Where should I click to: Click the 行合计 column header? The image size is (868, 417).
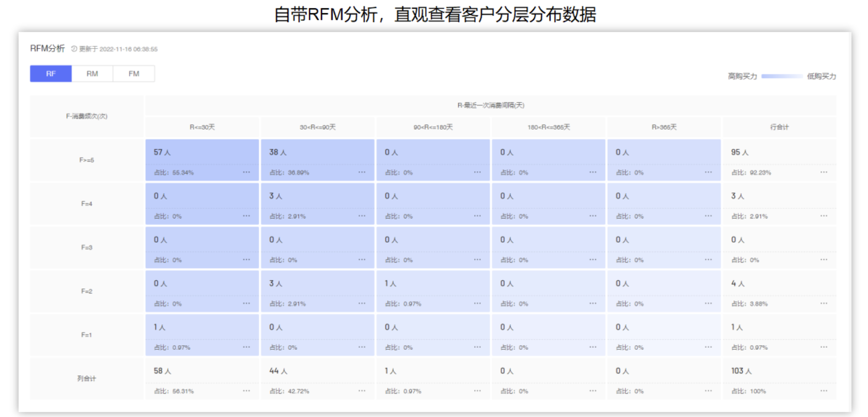[779, 127]
